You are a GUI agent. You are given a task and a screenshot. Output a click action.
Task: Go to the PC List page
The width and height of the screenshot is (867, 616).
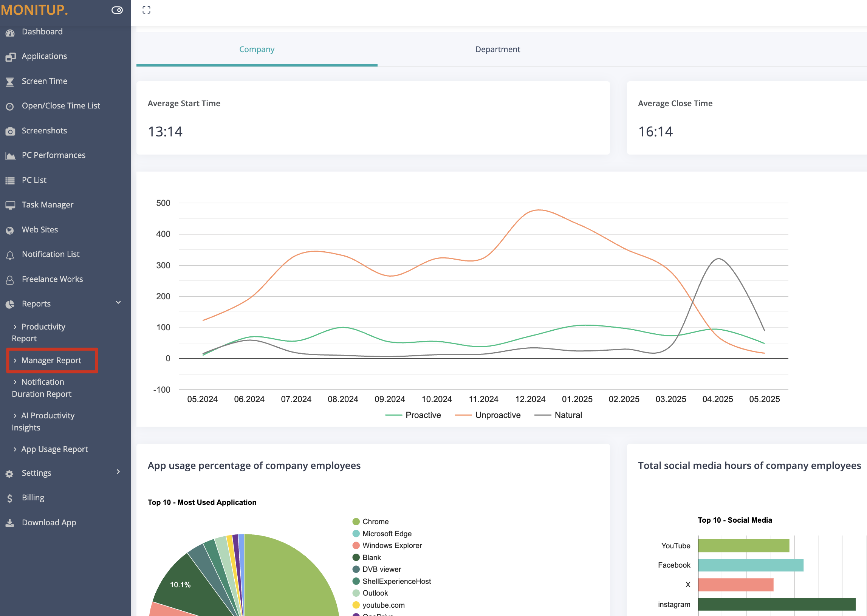34,180
